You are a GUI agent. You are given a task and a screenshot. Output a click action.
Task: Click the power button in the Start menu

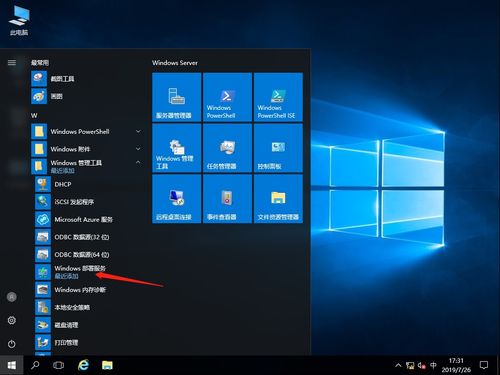12,344
